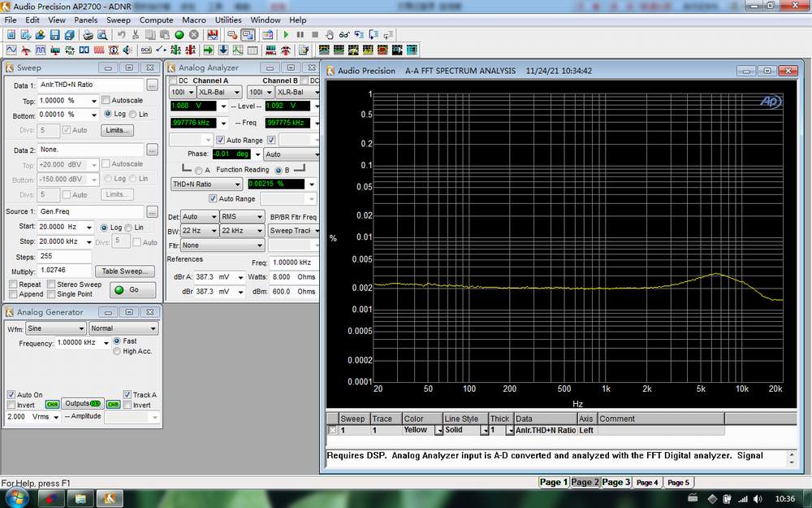
Task: Open the sine-wave panel icon in second toolbar row
Action: click(11, 50)
